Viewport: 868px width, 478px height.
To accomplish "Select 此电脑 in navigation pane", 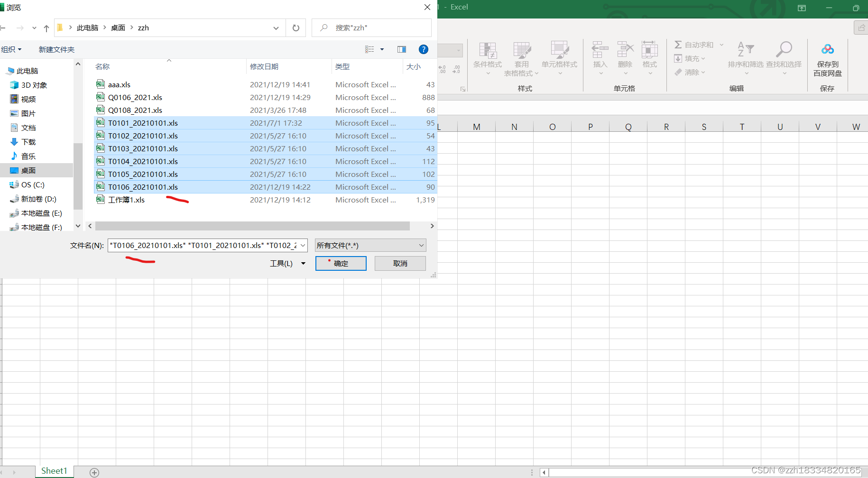I will pyautogui.click(x=27, y=71).
